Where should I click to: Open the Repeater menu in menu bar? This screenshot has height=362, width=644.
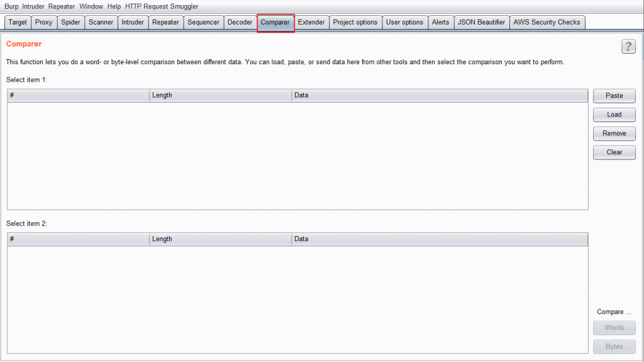click(62, 6)
